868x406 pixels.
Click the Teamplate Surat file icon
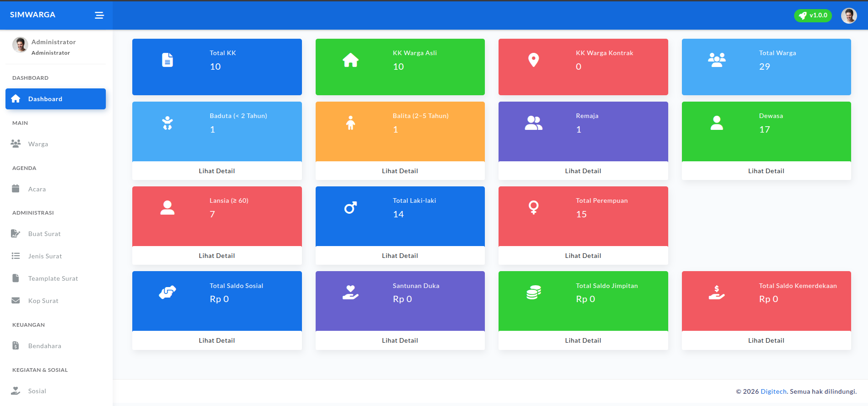[x=16, y=278]
